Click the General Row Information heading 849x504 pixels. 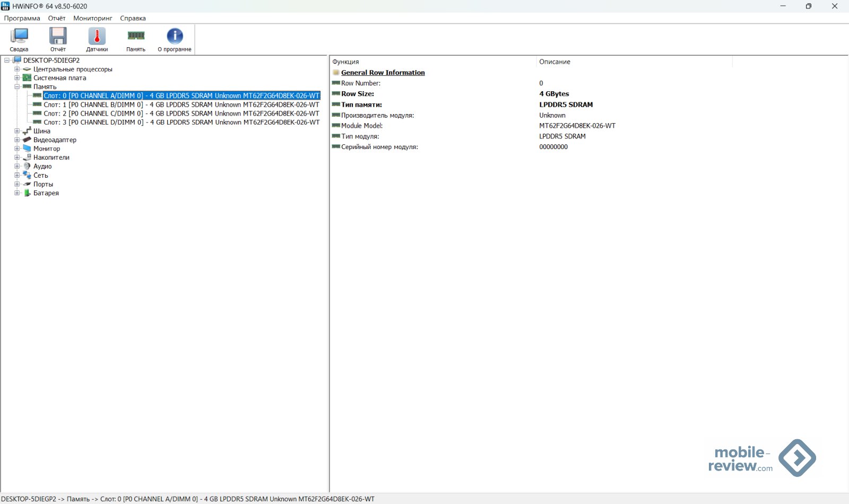[x=383, y=73]
